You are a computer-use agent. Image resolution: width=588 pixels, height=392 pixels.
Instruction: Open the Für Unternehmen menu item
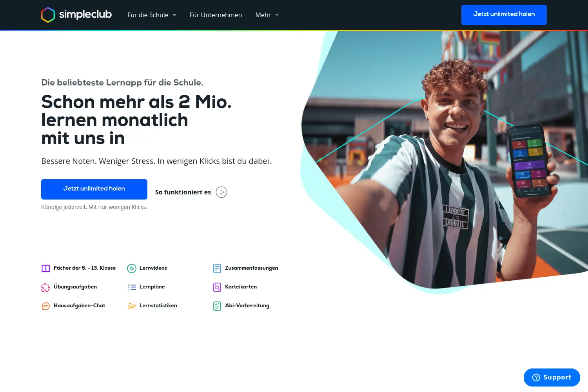point(216,15)
